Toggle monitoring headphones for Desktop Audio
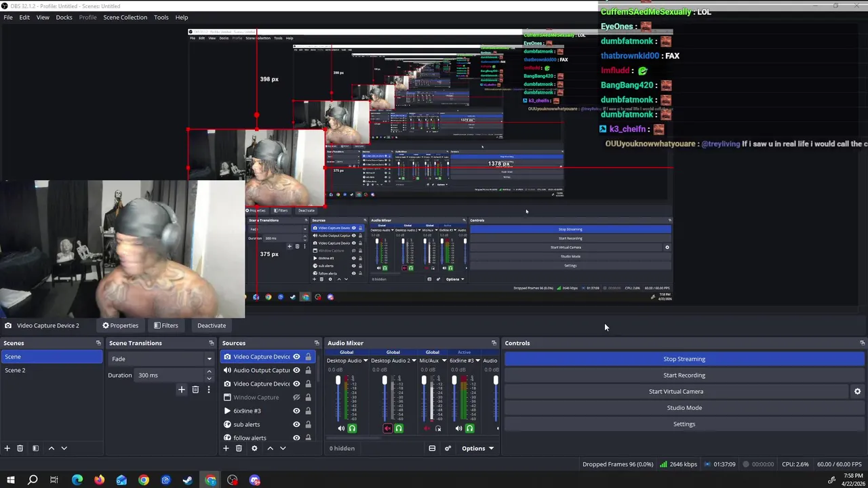The width and height of the screenshot is (868, 488). [352, 428]
